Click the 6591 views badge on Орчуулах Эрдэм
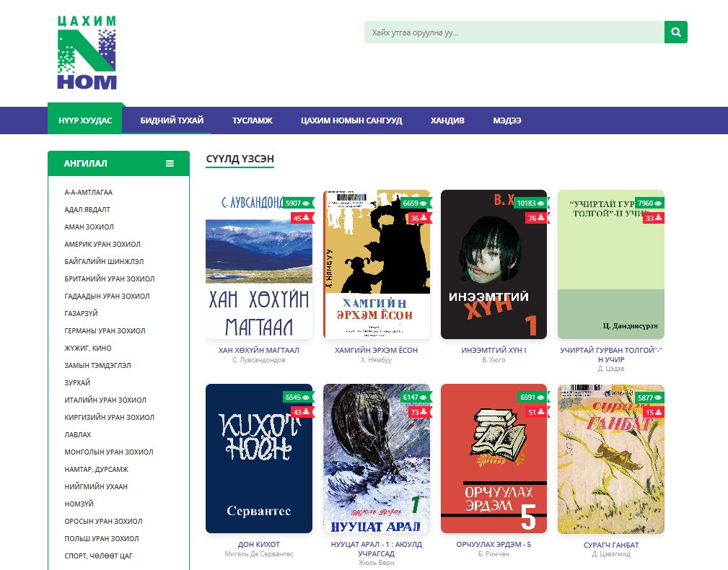 pyautogui.click(x=532, y=397)
